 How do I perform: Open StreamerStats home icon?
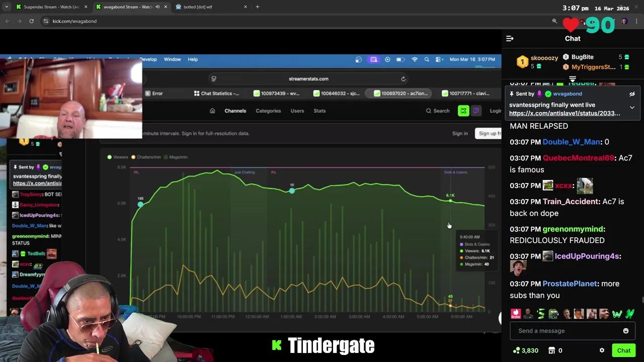point(212,111)
